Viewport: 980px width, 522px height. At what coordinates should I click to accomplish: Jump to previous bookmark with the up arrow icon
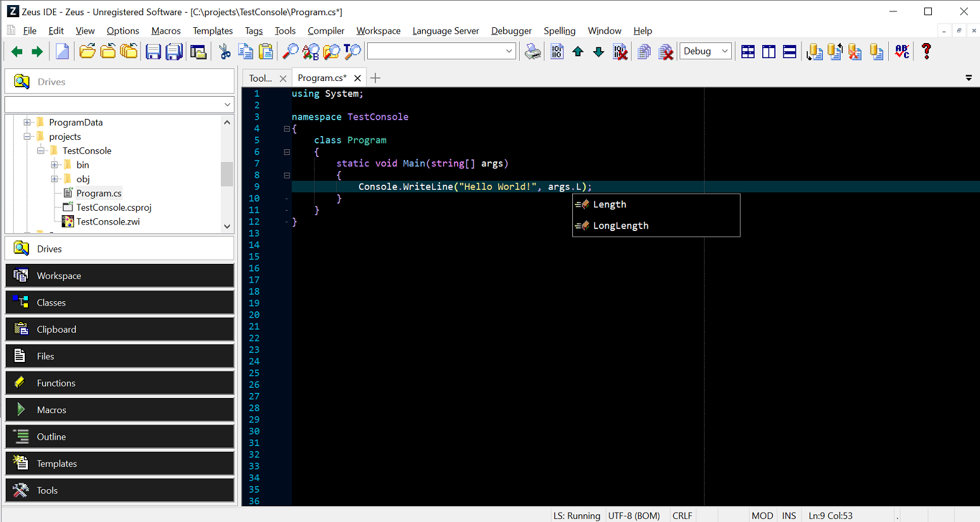578,52
